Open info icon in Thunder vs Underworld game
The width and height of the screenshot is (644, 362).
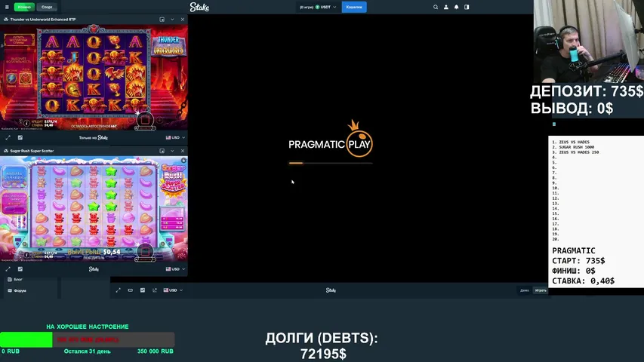[x=26, y=123]
